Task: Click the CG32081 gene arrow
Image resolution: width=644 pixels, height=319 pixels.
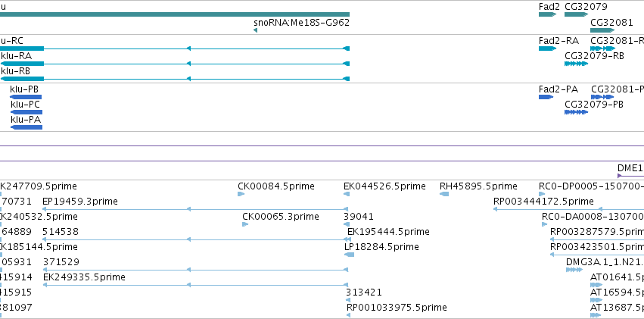Action: click(x=602, y=30)
